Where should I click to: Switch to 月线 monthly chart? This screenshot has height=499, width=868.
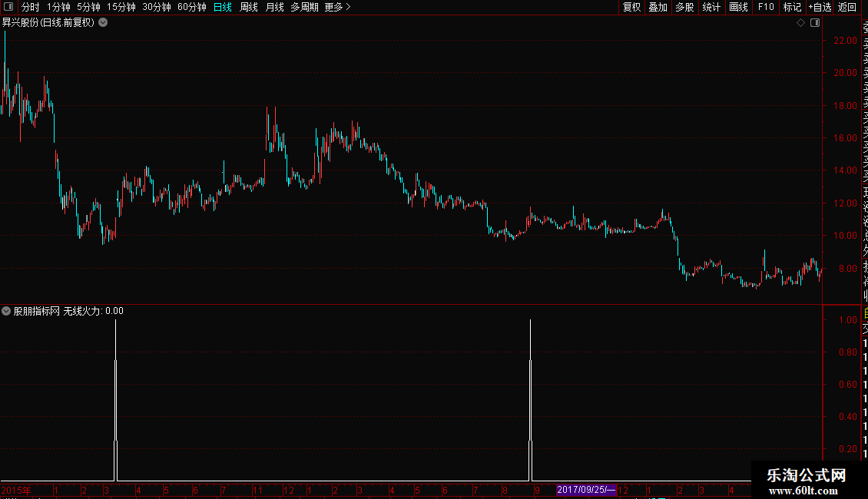pyautogui.click(x=274, y=7)
